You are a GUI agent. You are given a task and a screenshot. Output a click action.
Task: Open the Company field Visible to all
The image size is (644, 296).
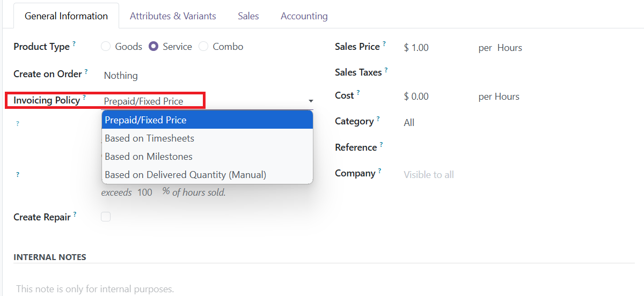428,175
